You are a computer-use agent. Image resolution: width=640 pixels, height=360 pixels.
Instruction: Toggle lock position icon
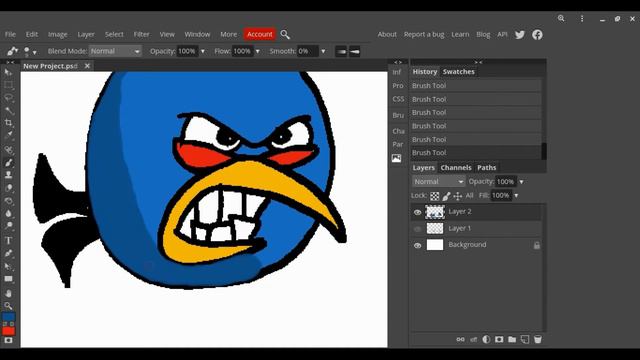point(458,196)
